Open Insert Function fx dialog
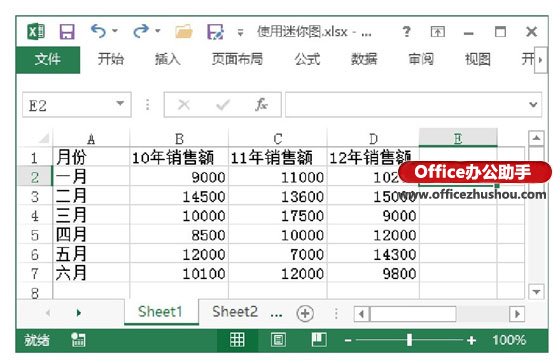Viewport: 560px width, 363px height. coord(261,105)
